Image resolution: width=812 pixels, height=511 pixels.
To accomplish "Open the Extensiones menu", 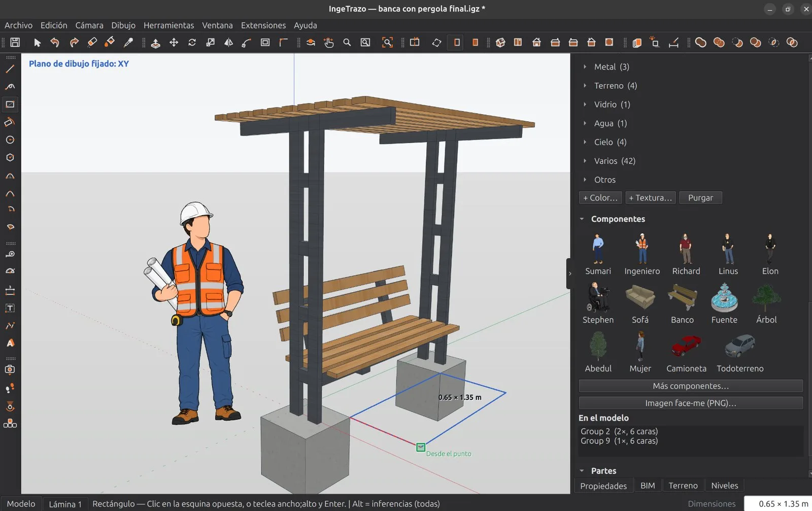I will [x=263, y=25].
